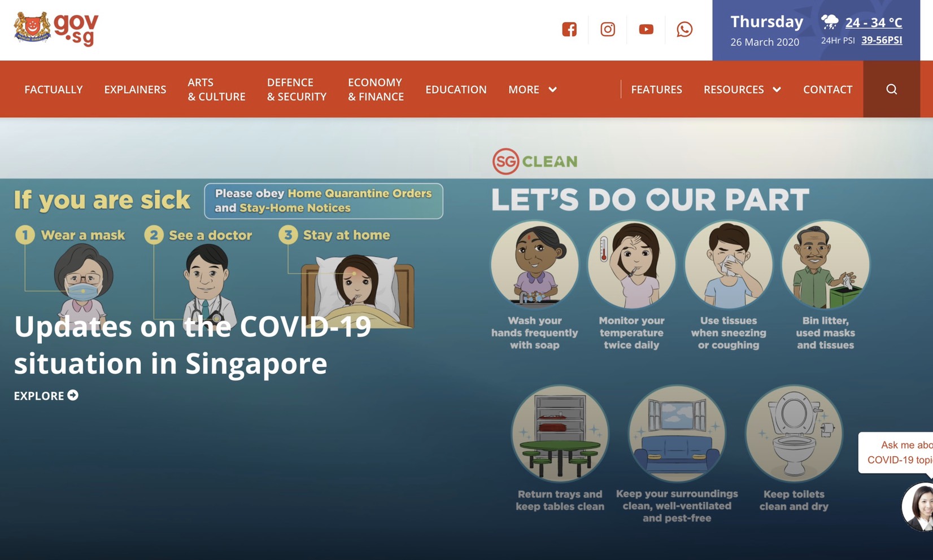
Task: Open the 39-56PSI reading link
Action: pyautogui.click(x=881, y=40)
